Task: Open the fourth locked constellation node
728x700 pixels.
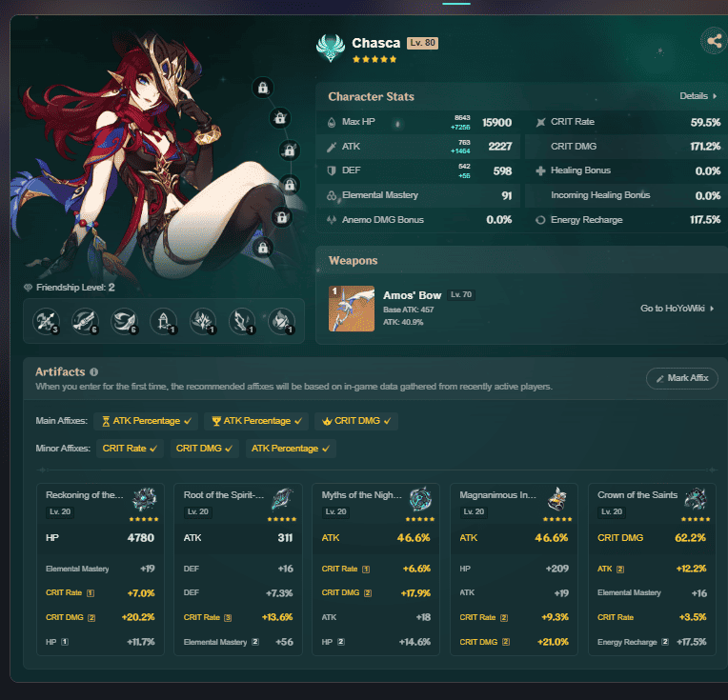Action: click(290, 185)
